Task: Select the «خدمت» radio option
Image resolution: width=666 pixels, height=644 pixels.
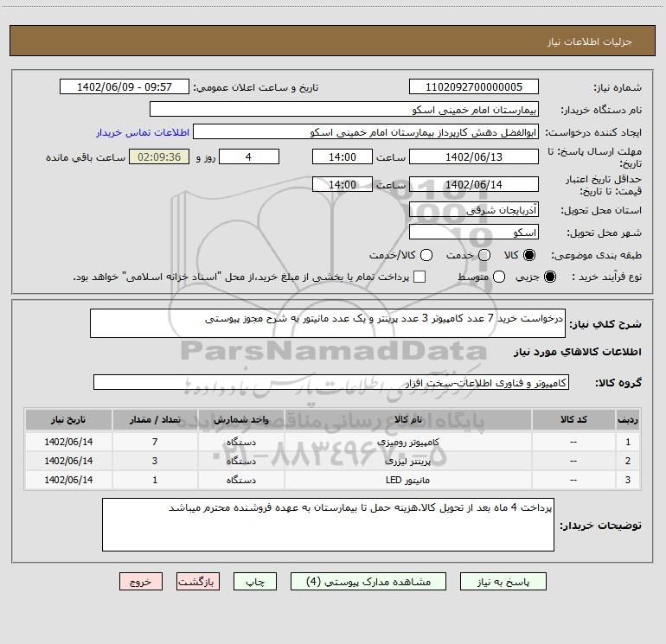Action: pos(484,256)
